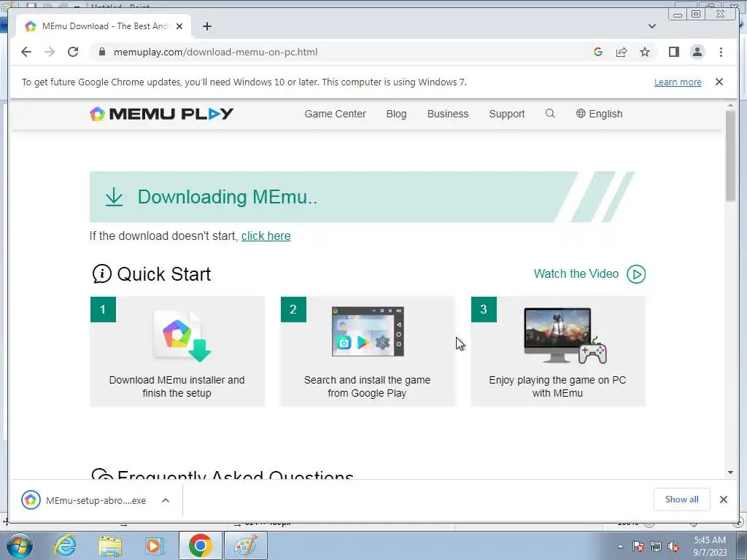Click the scrollbar down arrow
Screen dimensions: 747x560
[x=731, y=472]
